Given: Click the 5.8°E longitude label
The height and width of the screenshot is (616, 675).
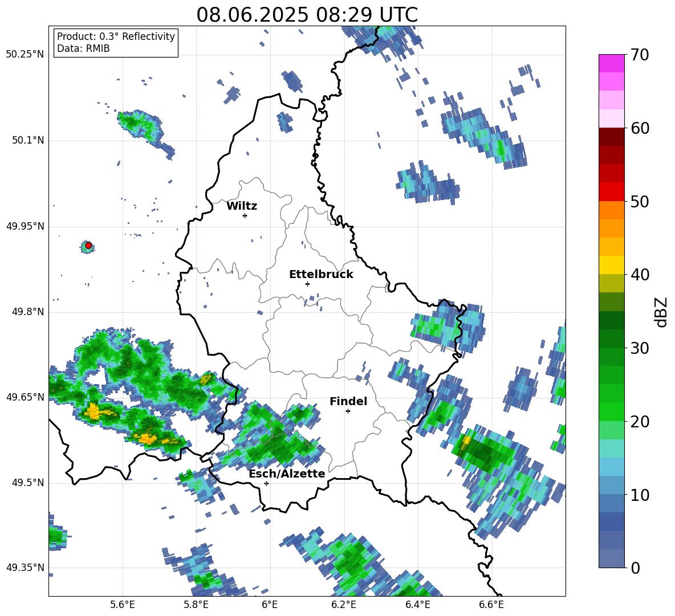Looking at the screenshot, I should coord(196,605).
